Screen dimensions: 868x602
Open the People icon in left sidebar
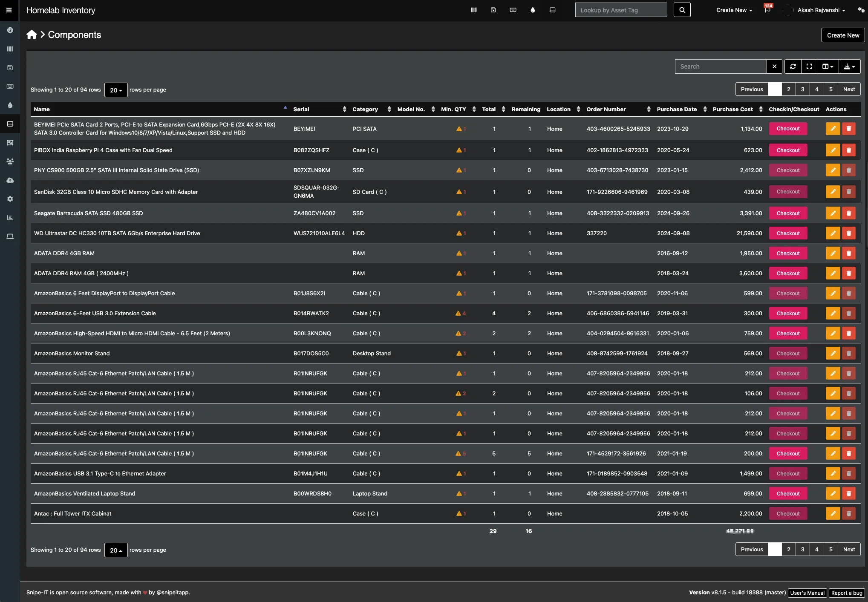coord(10,161)
